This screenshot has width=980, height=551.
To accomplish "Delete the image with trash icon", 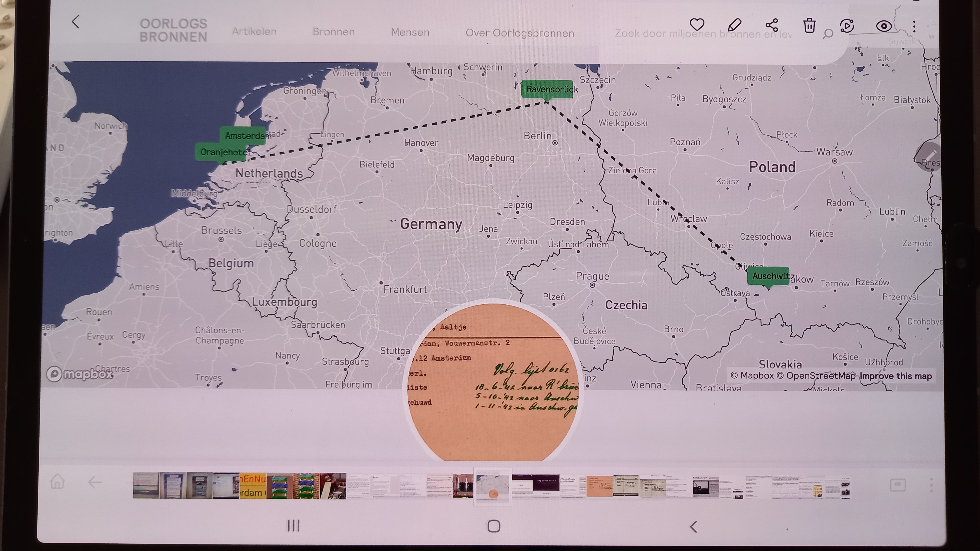I will 809,25.
